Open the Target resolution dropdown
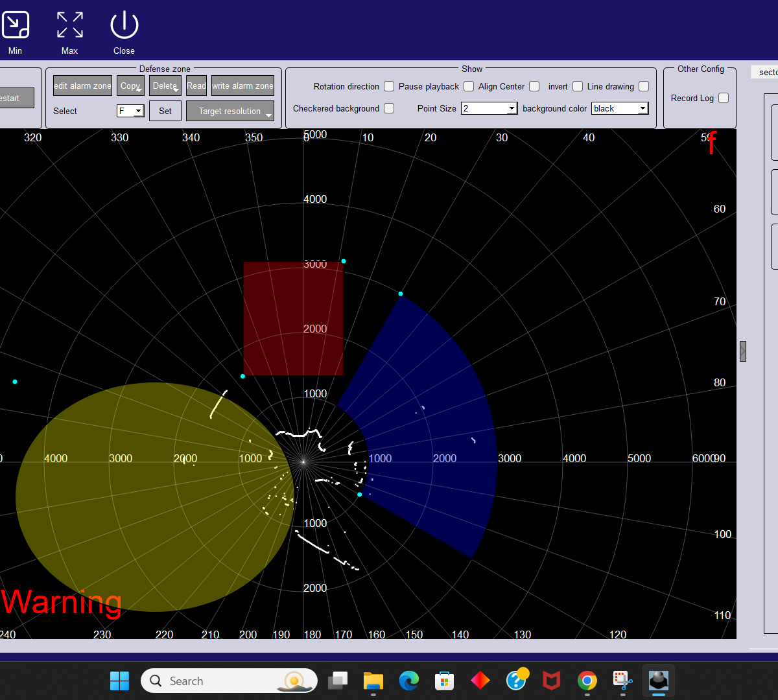Viewport: 778px width, 700px height. click(x=230, y=111)
